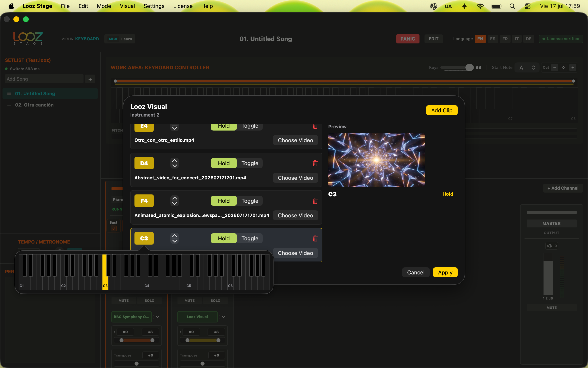Open D4 note stepper
Image resolution: width=588 pixels, height=368 pixels.
(174, 163)
